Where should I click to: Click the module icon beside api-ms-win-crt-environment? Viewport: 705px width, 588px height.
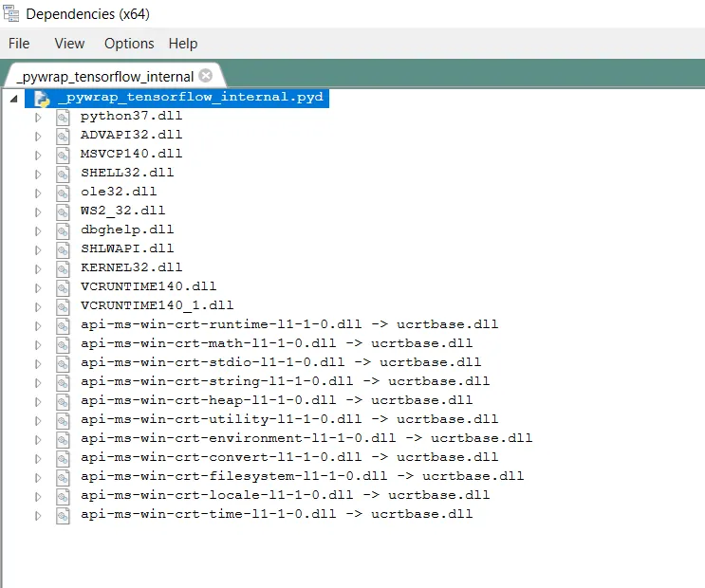click(63, 440)
